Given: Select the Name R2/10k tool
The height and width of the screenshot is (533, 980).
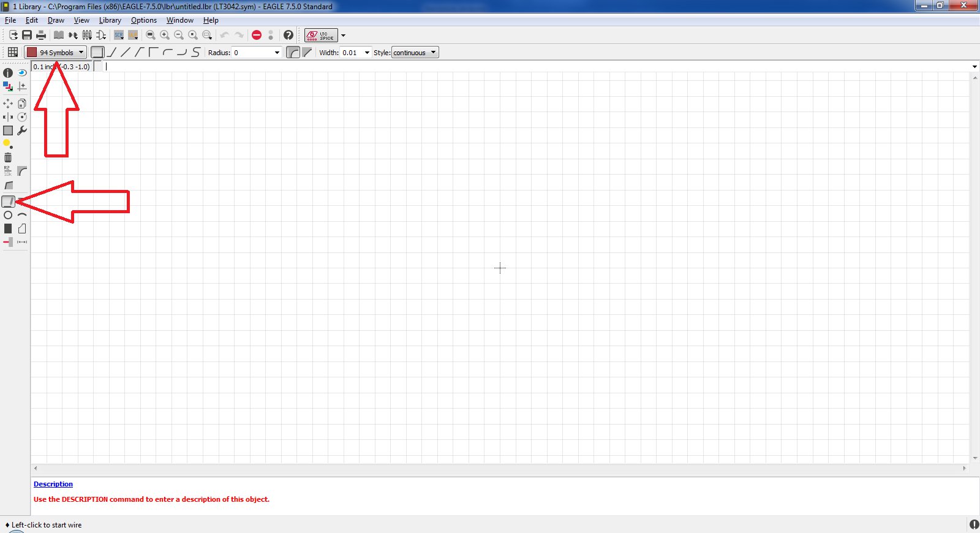Looking at the screenshot, I should click(x=8, y=171).
